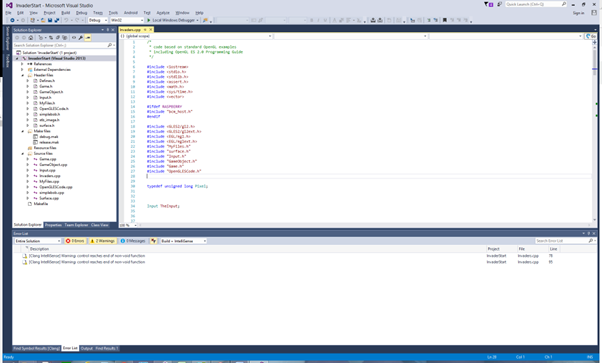Click the Visual Studio logo icon

tap(9, 5)
